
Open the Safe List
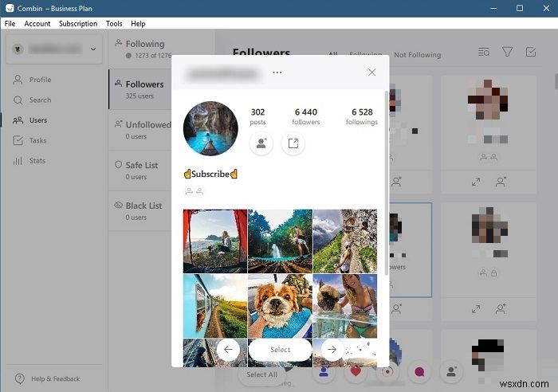pyautogui.click(x=140, y=171)
